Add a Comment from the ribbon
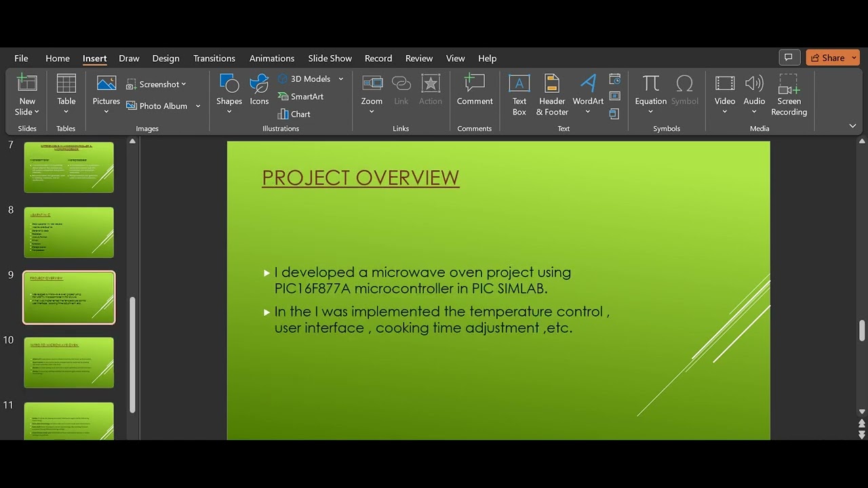 [475, 89]
